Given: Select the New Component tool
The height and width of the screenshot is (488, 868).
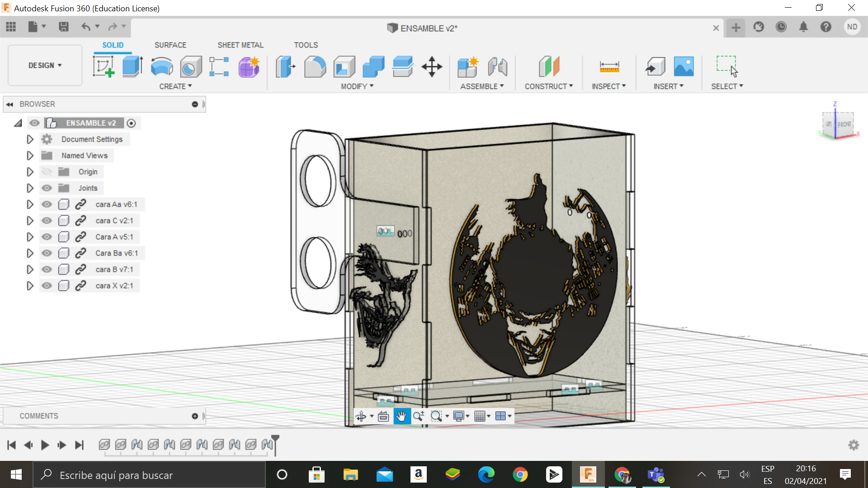Looking at the screenshot, I should (468, 66).
